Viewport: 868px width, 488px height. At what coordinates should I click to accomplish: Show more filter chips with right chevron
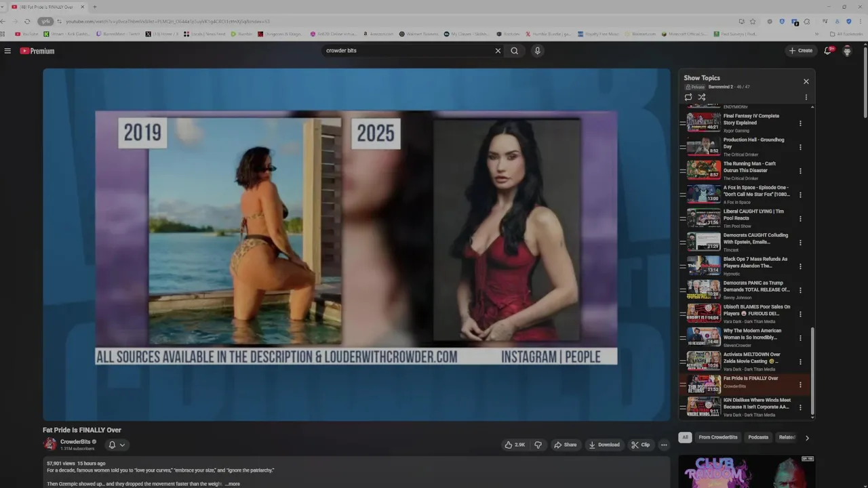pos(807,438)
